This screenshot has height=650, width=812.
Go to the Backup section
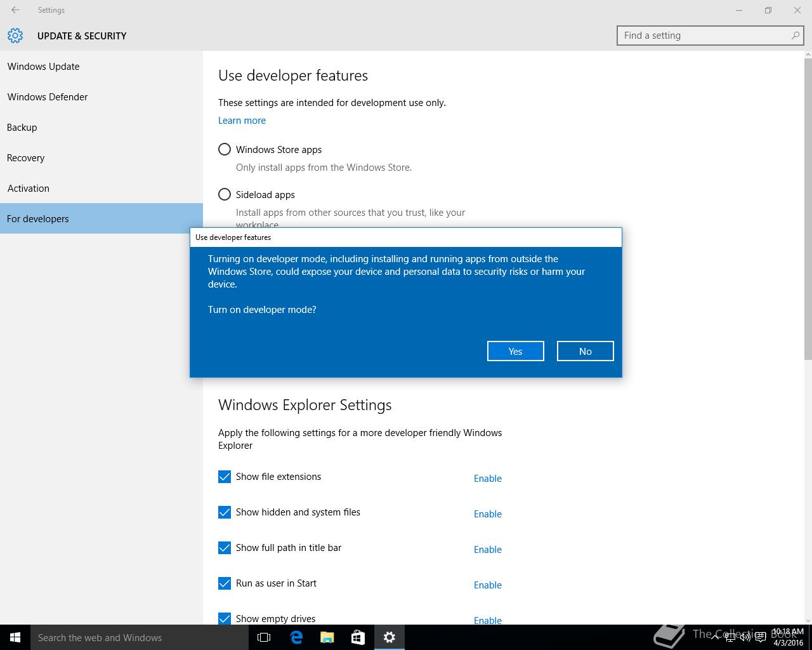(x=101, y=127)
